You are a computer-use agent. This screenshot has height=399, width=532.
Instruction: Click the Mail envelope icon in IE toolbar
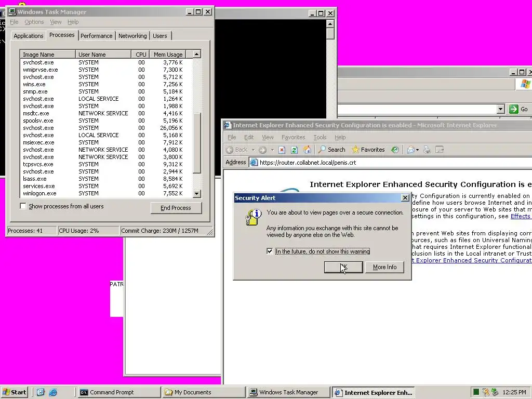pyautogui.click(x=411, y=150)
